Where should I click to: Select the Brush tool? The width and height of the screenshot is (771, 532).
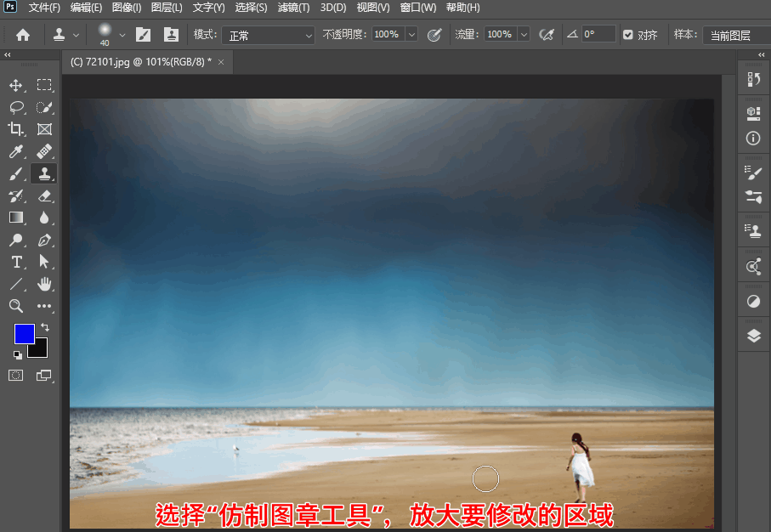[16, 173]
